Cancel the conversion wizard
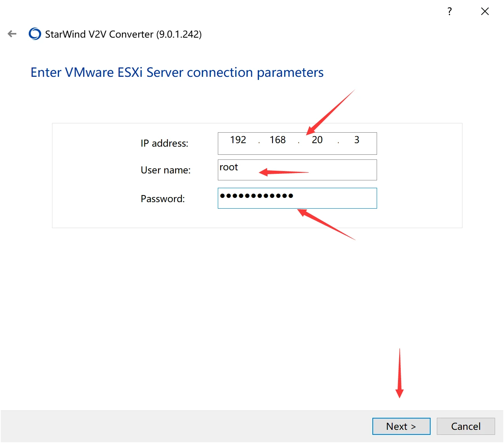This screenshot has width=504, height=443. click(x=466, y=426)
